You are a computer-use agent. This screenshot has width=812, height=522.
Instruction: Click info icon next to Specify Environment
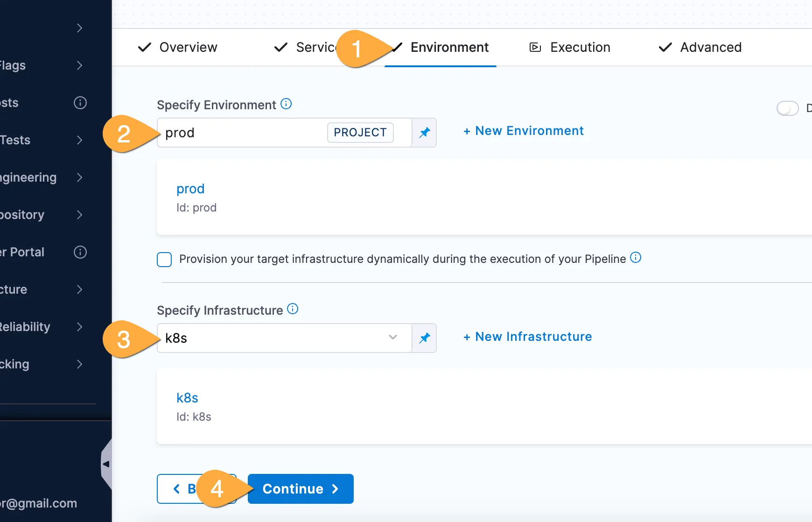286,104
